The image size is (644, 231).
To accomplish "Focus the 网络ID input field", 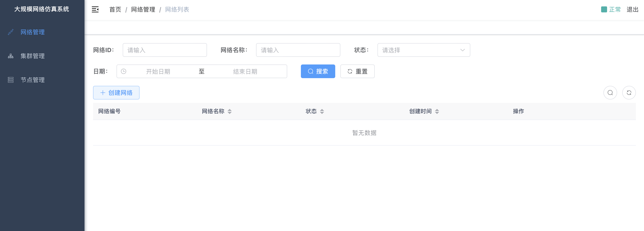I will tap(165, 50).
